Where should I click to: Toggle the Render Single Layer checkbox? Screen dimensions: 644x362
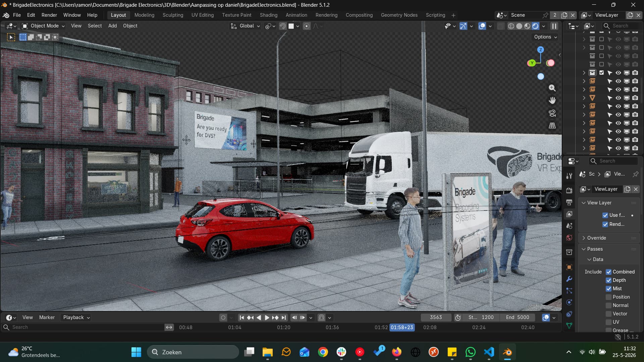click(x=605, y=224)
